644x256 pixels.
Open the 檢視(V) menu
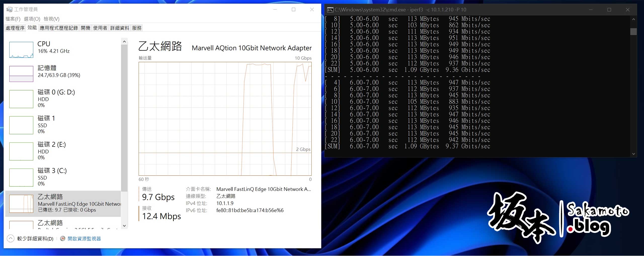click(x=52, y=19)
